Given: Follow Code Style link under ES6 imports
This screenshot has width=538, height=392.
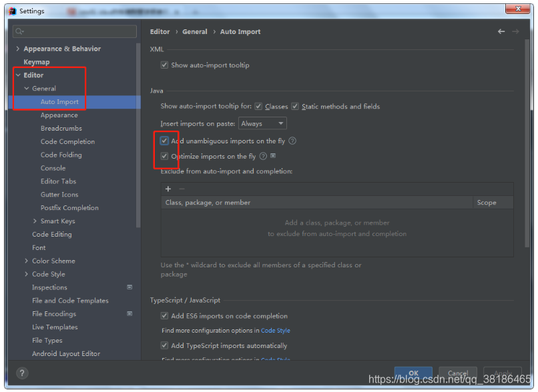Looking at the screenshot, I should tap(276, 330).
